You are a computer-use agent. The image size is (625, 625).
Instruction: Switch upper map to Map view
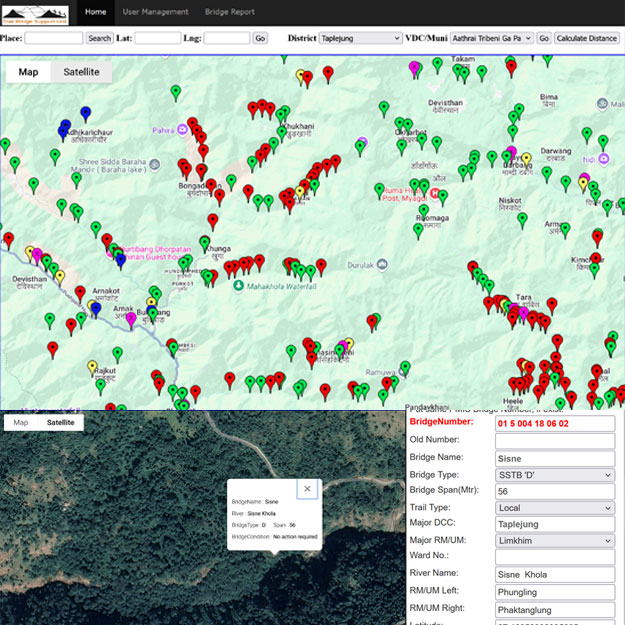click(28, 72)
